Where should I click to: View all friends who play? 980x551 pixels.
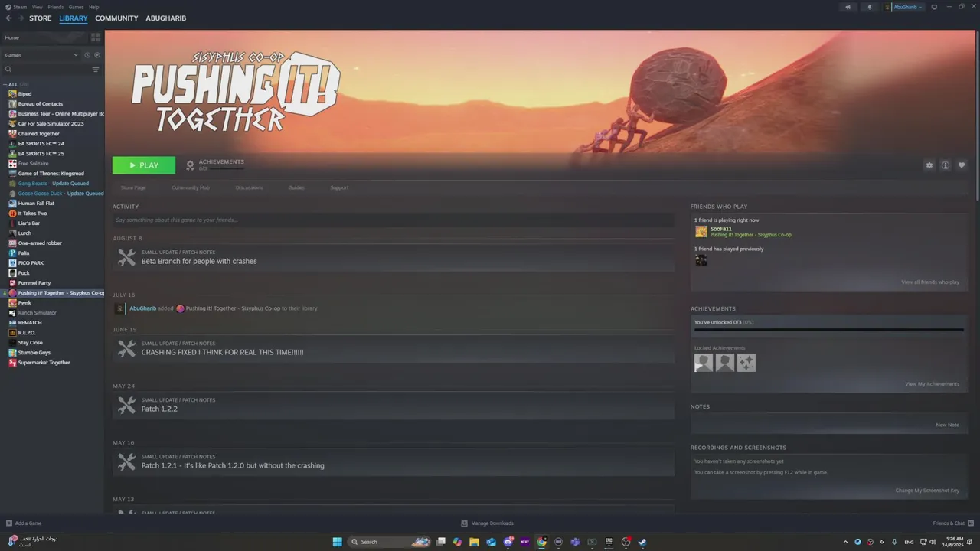930,282
